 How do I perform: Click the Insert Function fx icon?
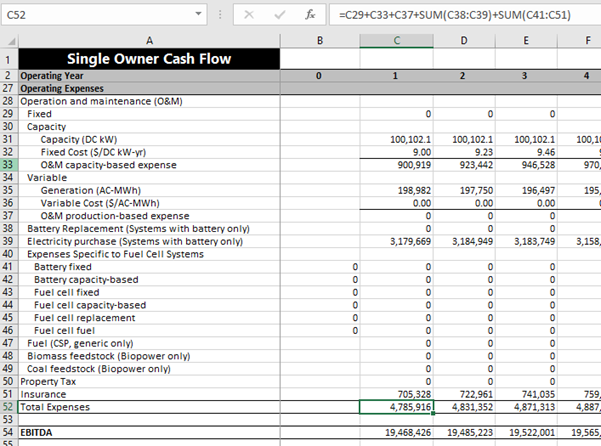tap(311, 16)
